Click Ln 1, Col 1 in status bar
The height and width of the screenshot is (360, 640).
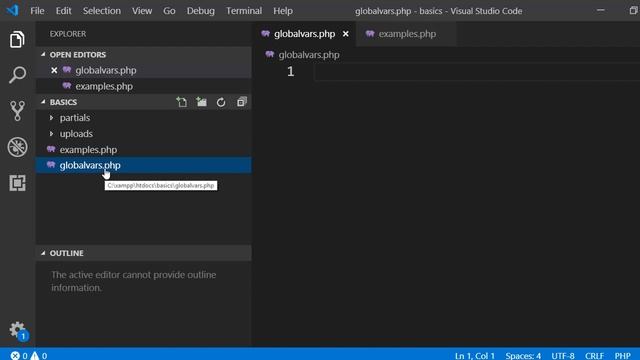[474, 356]
